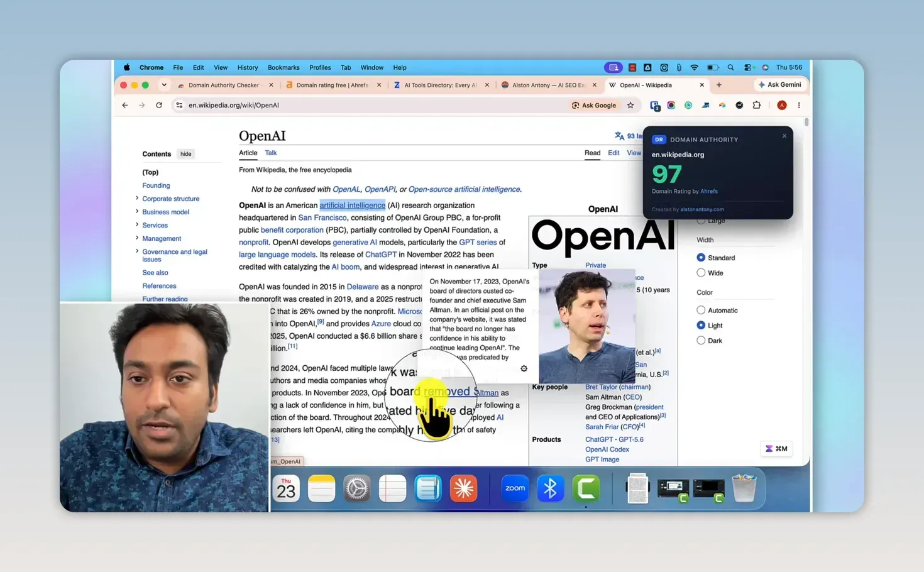Open the ChatGPT link in the intro
Viewport: 924px width, 572px height.
(381, 255)
